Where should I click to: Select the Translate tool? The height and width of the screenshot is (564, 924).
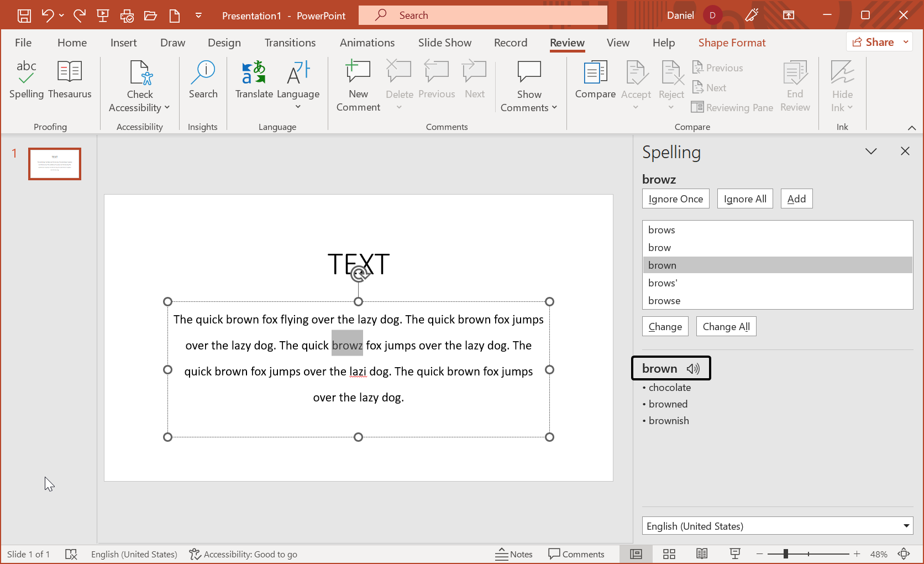[x=254, y=80]
